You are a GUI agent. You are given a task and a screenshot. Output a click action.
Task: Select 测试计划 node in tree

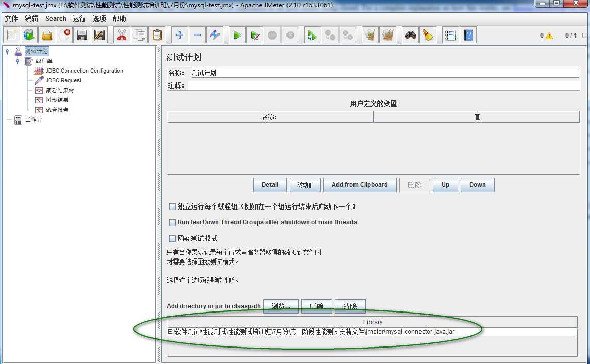37,51
